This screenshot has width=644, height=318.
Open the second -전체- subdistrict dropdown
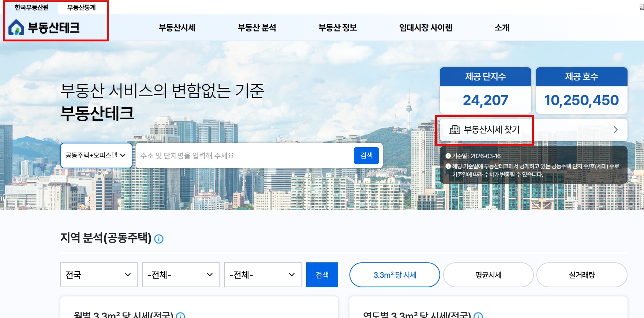pos(263,275)
